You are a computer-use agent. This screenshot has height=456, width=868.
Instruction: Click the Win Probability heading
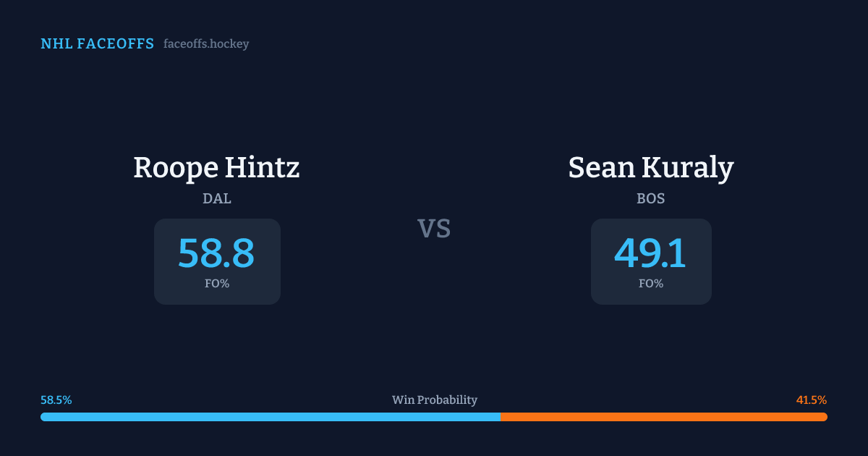click(x=434, y=400)
